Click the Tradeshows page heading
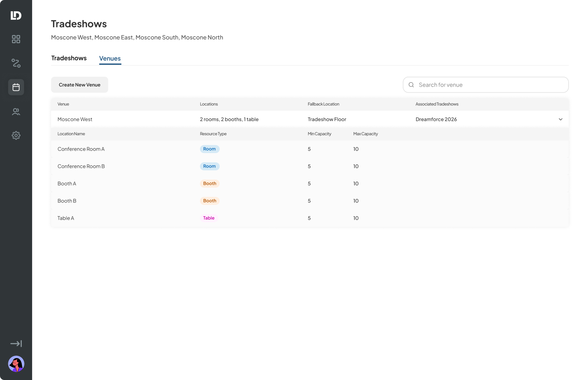This screenshot has height=380, width=588. coord(79,24)
